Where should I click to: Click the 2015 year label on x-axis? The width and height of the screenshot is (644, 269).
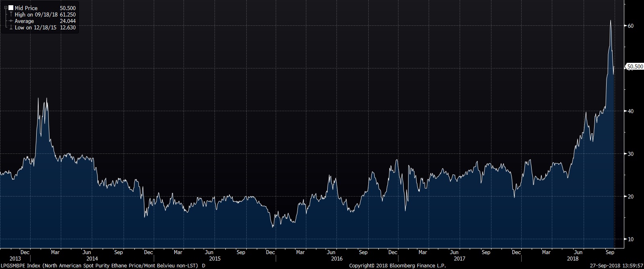pyautogui.click(x=215, y=258)
